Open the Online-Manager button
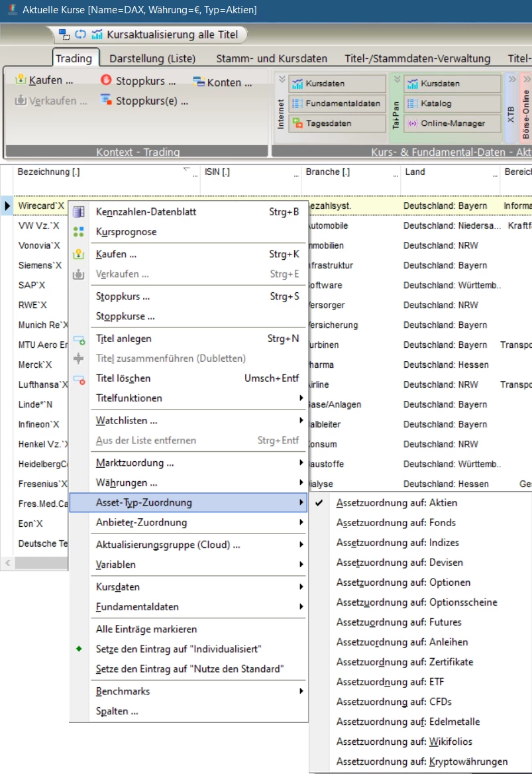Image resolution: width=532 pixels, height=774 pixels. (x=452, y=123)
